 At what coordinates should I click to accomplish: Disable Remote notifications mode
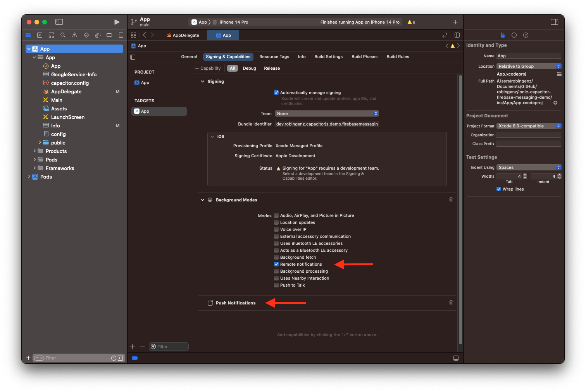[x=276, y=264]
